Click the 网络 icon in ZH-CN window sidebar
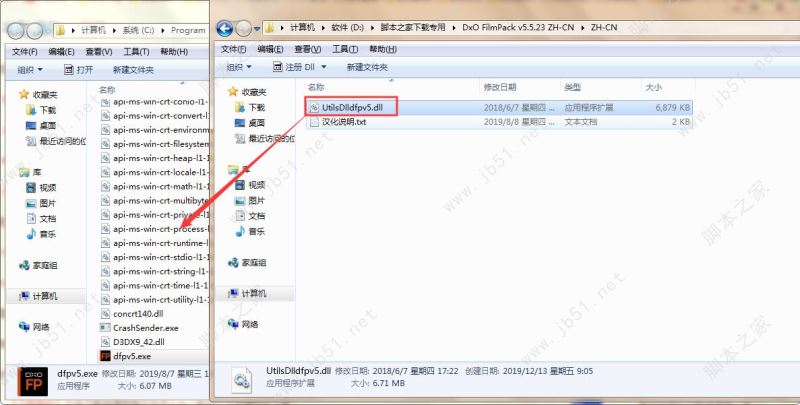800x405 pixels. 233,324
